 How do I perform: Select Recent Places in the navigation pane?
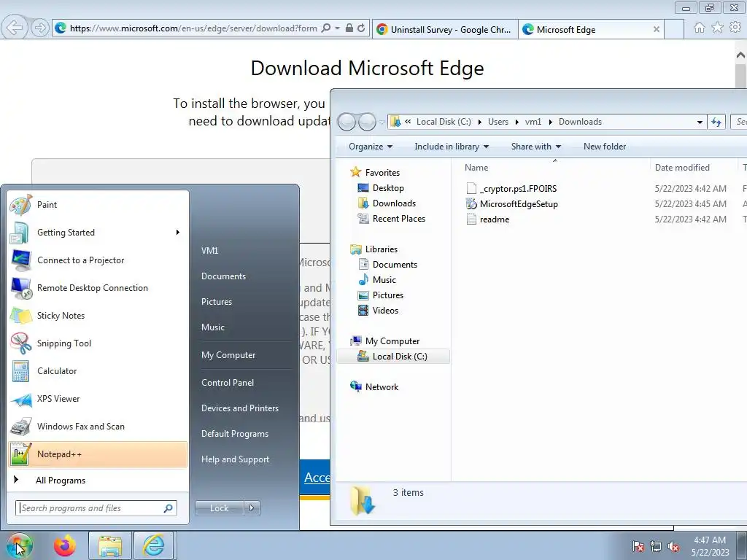pyautogui.click(x=392, y=219)
